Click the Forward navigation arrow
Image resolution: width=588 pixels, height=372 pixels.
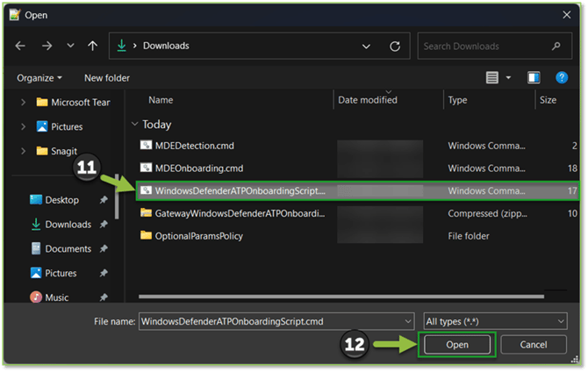(x=47, y=46)
